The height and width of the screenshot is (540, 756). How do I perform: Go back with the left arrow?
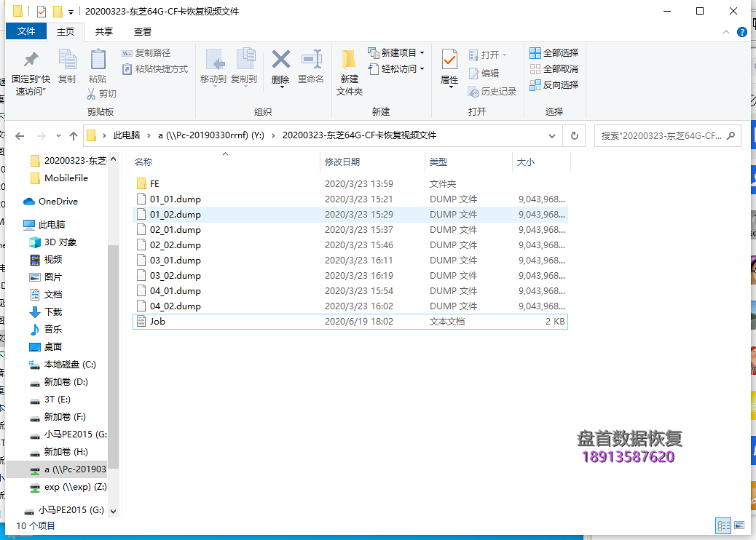coord(20,136)
